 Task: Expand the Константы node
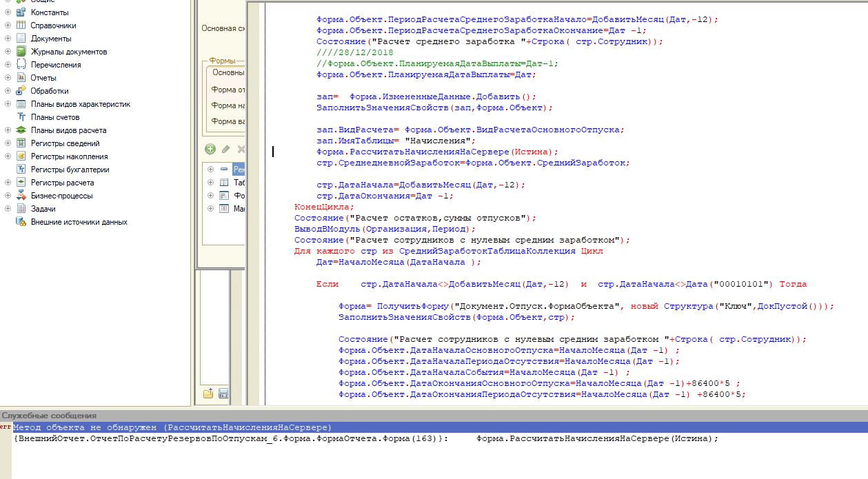[x=8, y=12]
